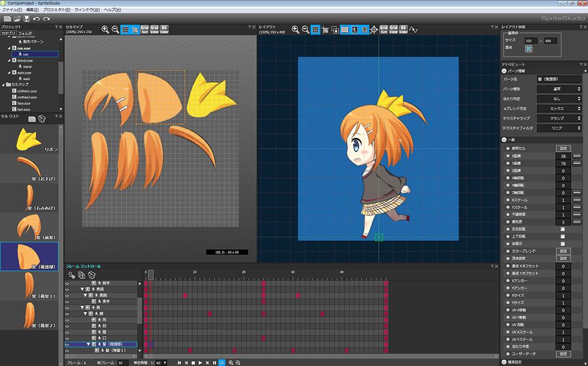
Task: Click the running figure icon in layout toolbar
Action: [355, 29]
